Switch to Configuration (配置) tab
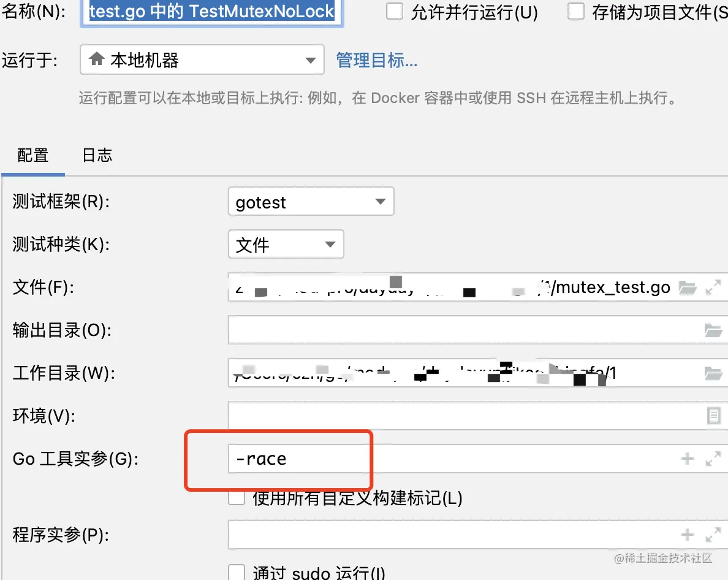 pyautogui.click(x=33, y=155)
